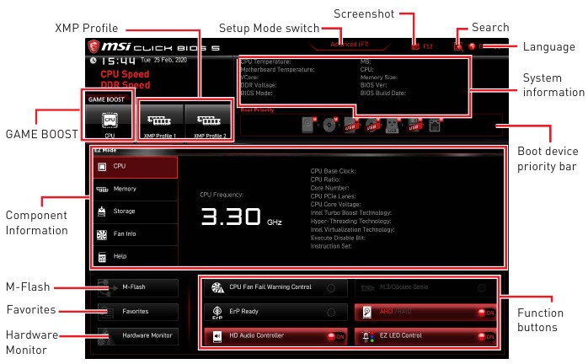Select the USB hard disk boot device
The height and width of the screenshot is (364, 588).
(x=351, y=125)
